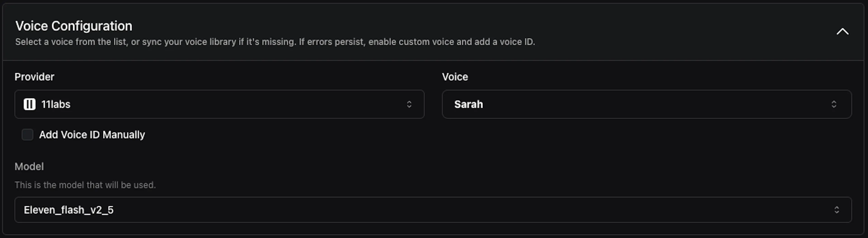Click the Provider field label
Viewport: 868px width, 238px height.
pos(34,77)
